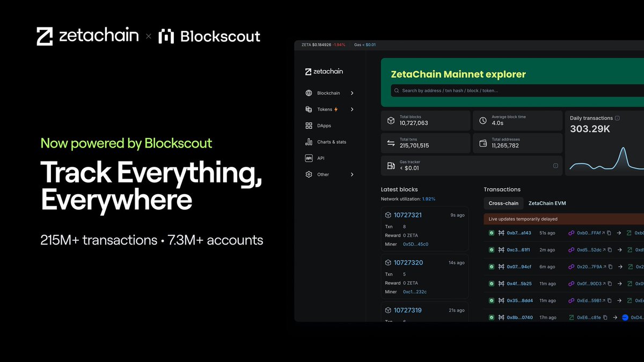This screenshot has height=362, width=644.
Task: Click the green success check on transaction 0x4f...5b25
Action: [x=491, y=283]
